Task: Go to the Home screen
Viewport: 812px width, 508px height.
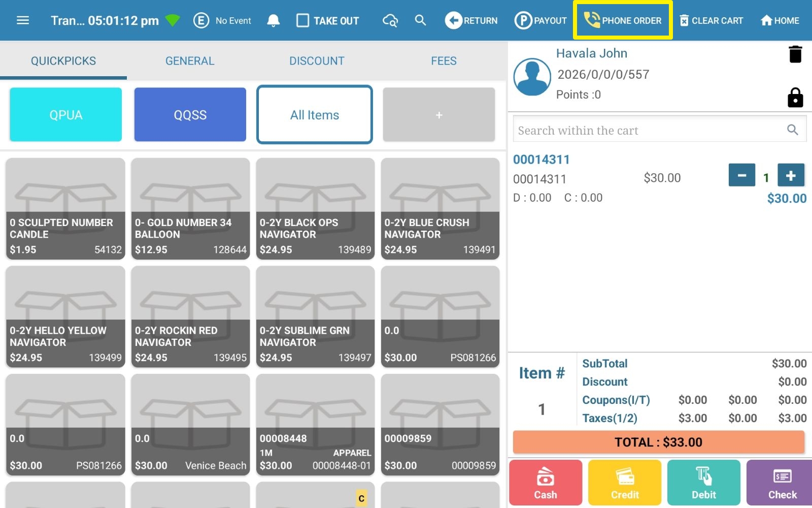Action: tap(780, 20)
